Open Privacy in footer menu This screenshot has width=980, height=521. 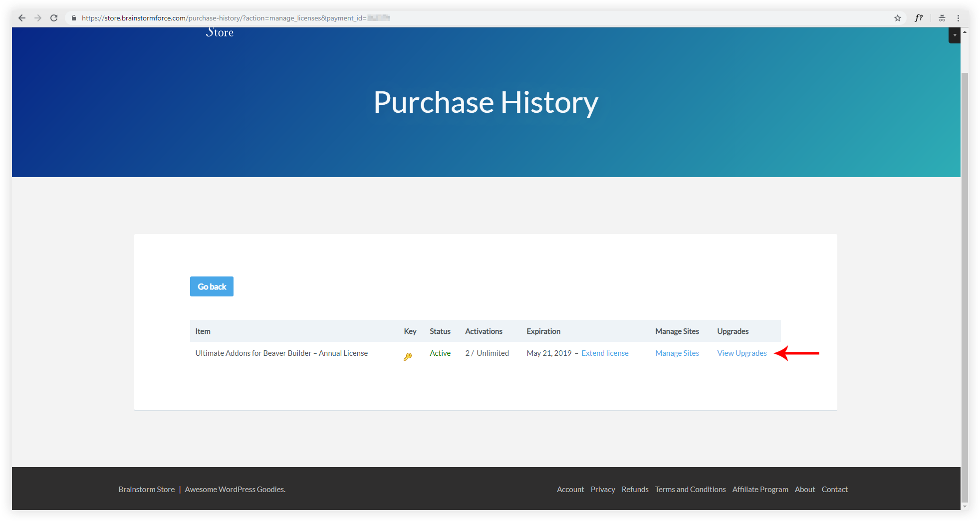coord(603,490)
